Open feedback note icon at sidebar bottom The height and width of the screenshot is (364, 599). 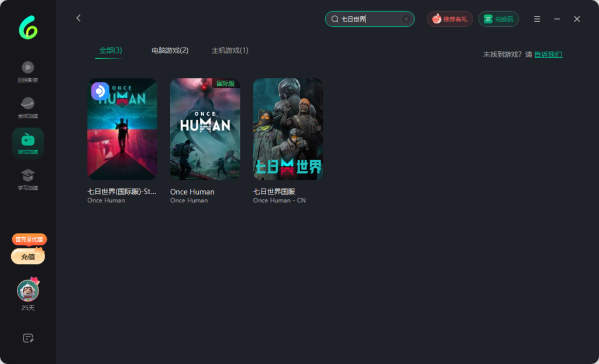click(27, 338)
